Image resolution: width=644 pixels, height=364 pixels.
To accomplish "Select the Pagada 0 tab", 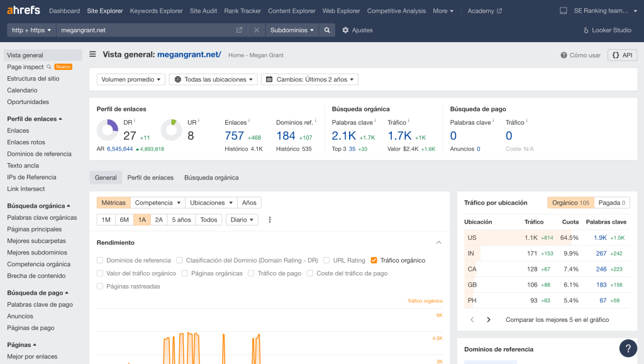I will [x=612, y=203].
